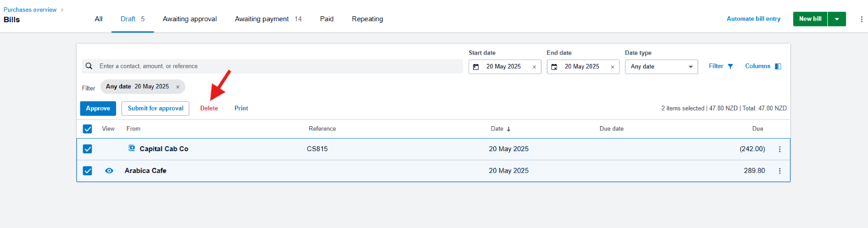The image size is (868, 228).
Task: Toggle the select-all bills checkbox
Action: click(87, 129)
